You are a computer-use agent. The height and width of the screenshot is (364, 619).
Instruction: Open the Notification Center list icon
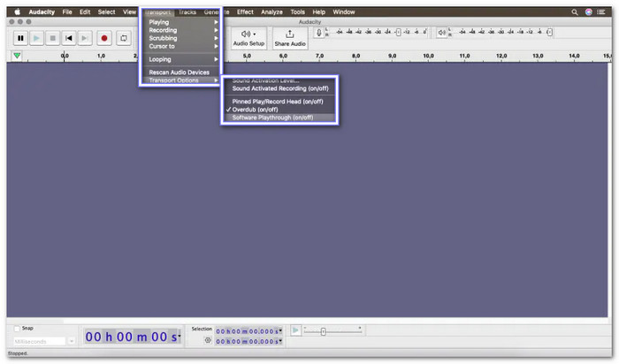(601, 12)
